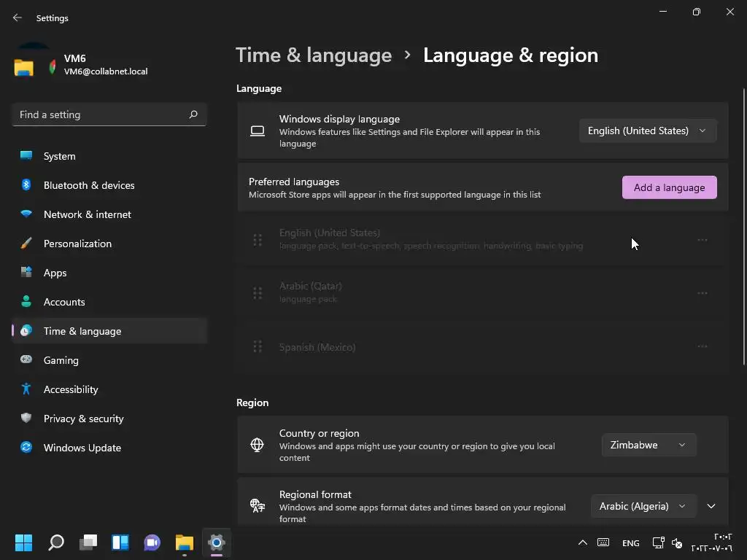Select the Arabic (Qatar) language row

tap(483, 293)
